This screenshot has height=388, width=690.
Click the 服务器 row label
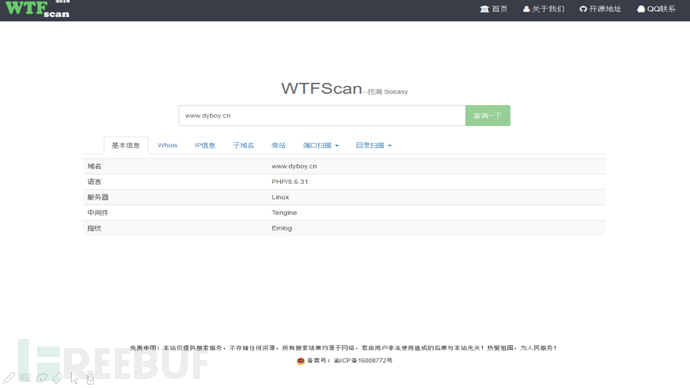click(98, 197)
